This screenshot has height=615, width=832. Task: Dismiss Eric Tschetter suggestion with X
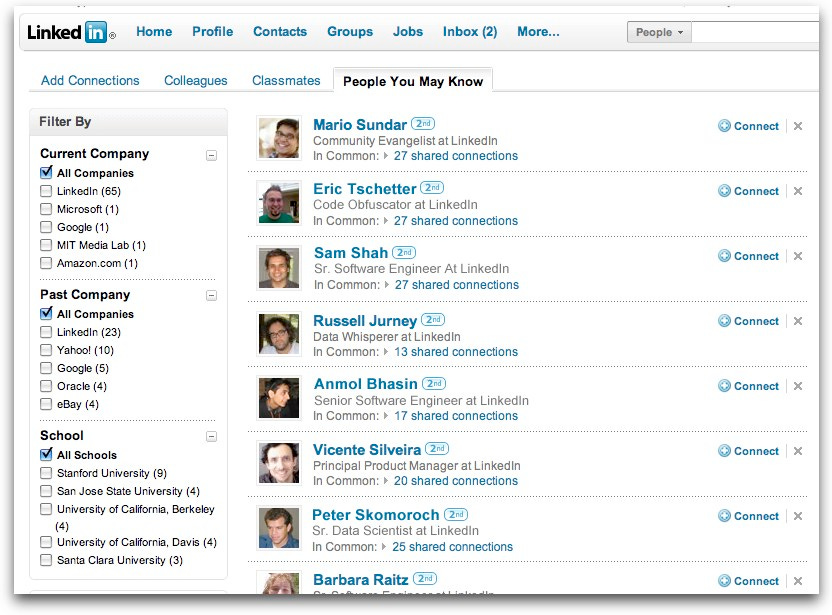pyautogui.click(x=798, y=191)
